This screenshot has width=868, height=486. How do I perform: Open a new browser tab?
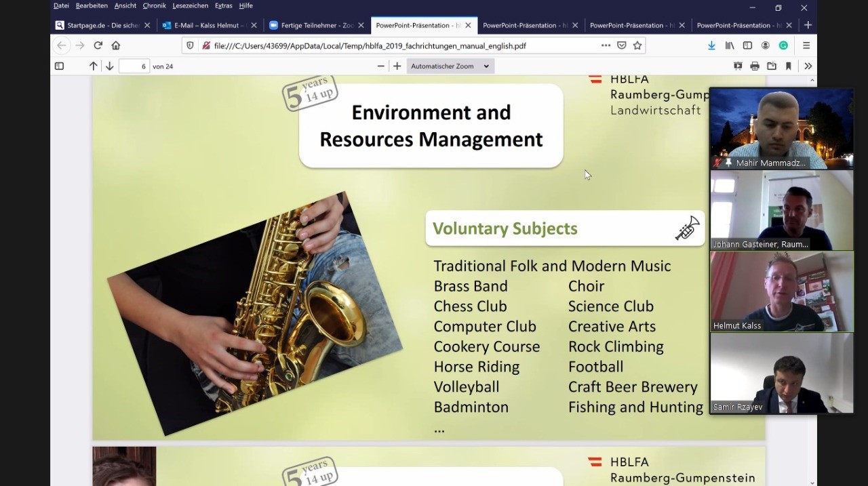[x=808, y=25]
